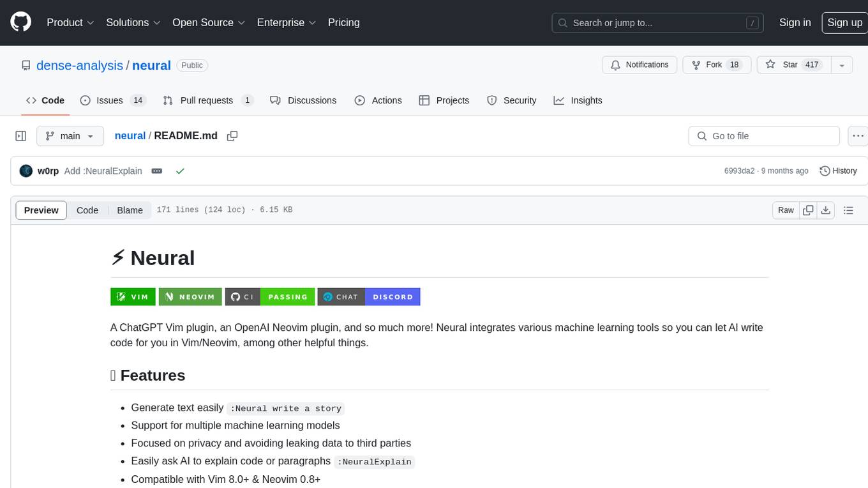868x488 pixels.
Task: Open w0rp author profile
Action: pos(49,171)
